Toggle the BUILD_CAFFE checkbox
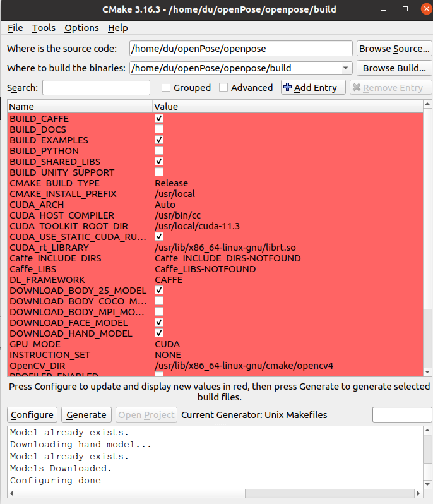 [159, 118]
